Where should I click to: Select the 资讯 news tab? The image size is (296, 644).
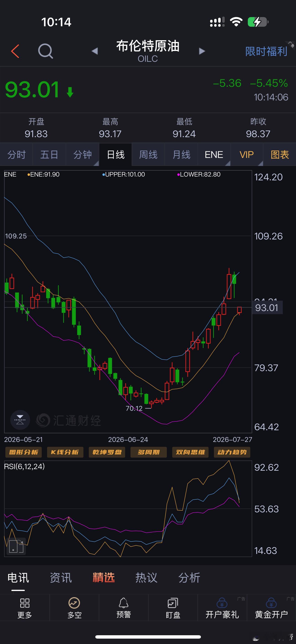(x=61, y=578)
